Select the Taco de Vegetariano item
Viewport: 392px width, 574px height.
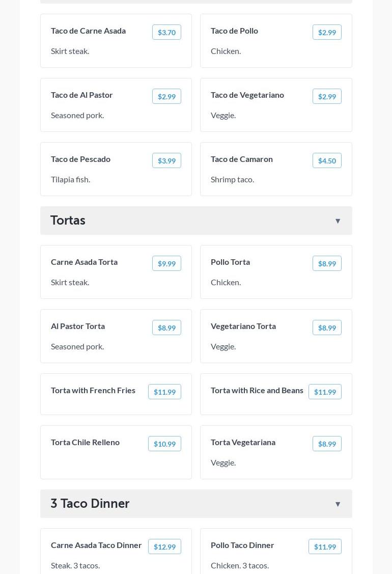pyautogui.click(x=247, y=95)
